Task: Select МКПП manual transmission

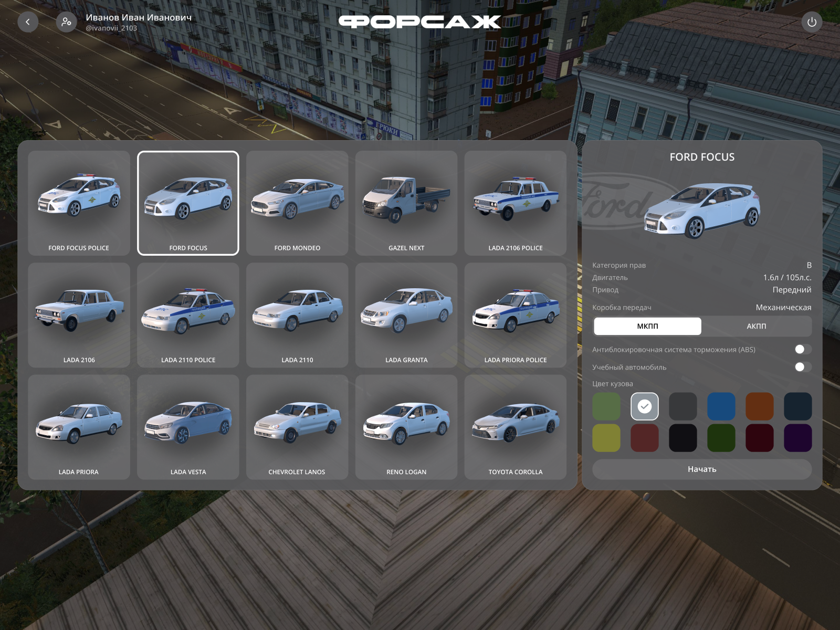Action: coord(647,326)
